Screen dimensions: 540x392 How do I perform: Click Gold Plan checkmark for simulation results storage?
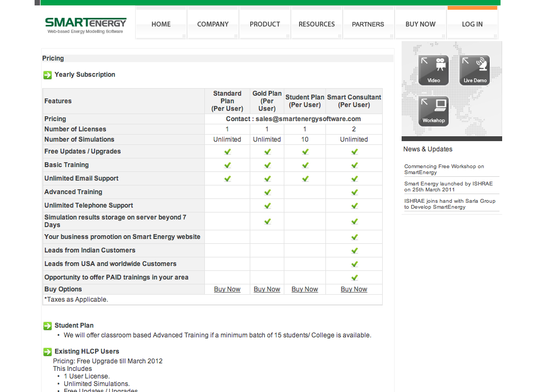pyautogui.click(x=267, y=222)
